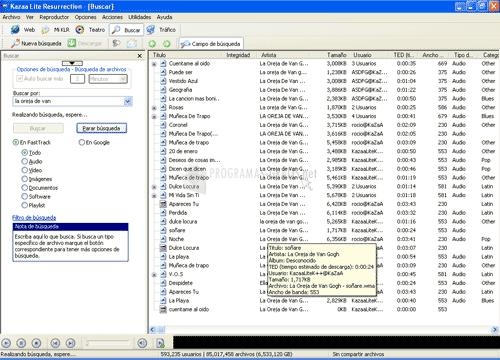
Task: Open the Reproductor menu
Action: (x=54, y=17)
